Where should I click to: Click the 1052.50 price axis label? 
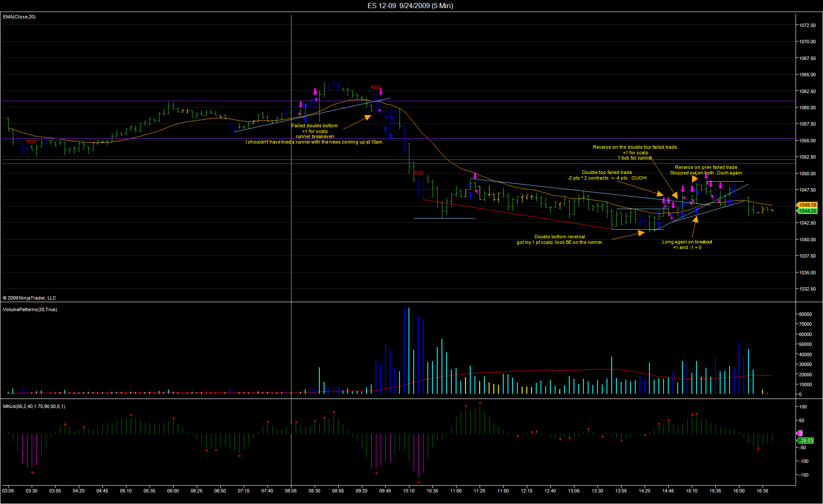tap(807, 157)
